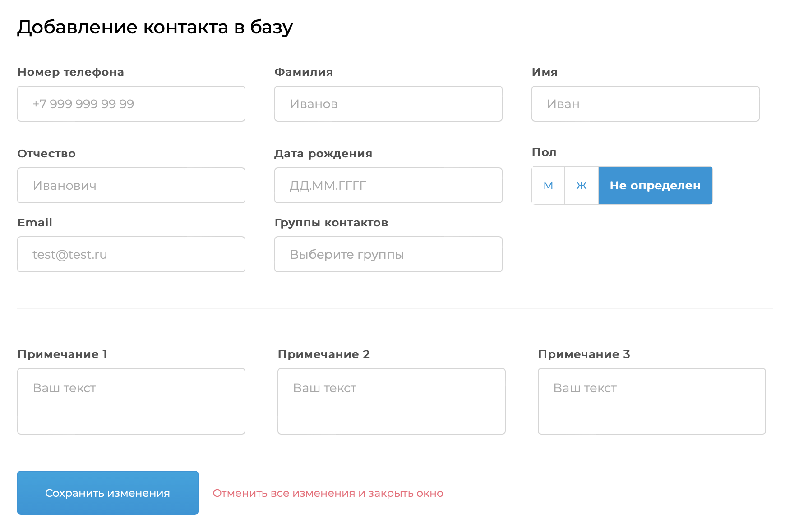Focus the Примечание 2 text area
Screen dimensions: 785x532
[391, 401]
